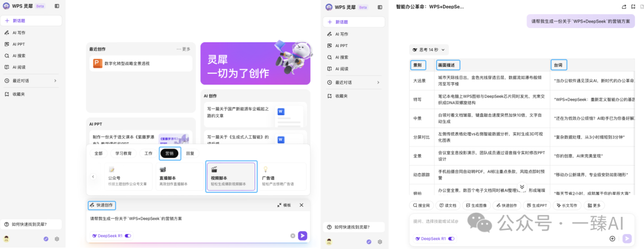The image size is (644, 249).
Task: Select the 长文写作 long writing chip
Action: (568, 206)
